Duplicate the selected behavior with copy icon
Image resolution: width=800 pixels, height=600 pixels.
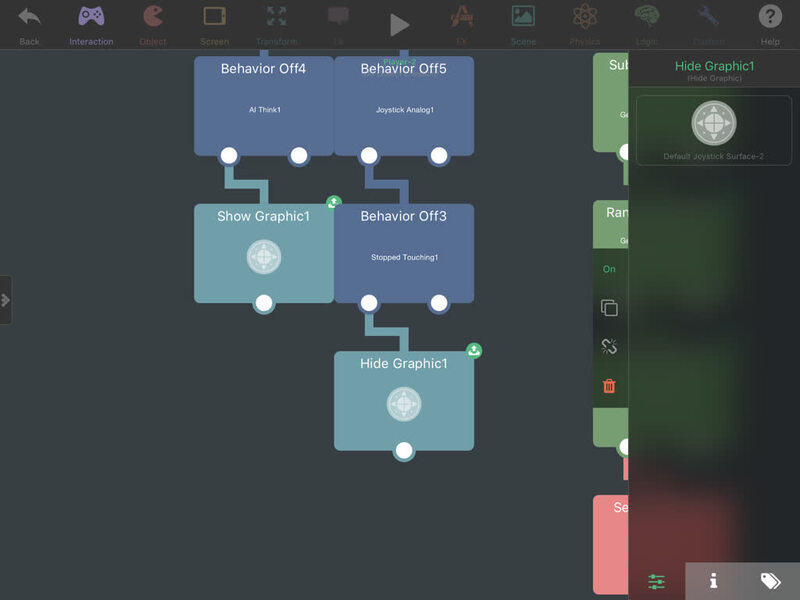point(609,308)
